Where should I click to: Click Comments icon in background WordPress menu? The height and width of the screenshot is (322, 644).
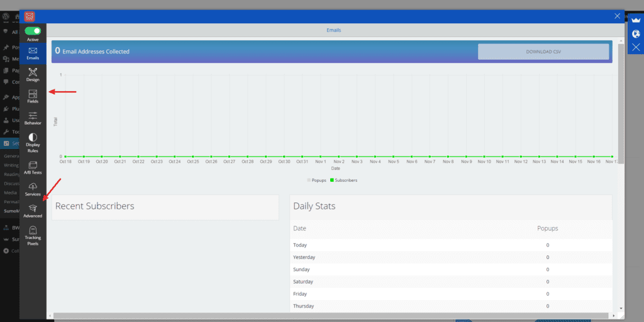(6, 82)
